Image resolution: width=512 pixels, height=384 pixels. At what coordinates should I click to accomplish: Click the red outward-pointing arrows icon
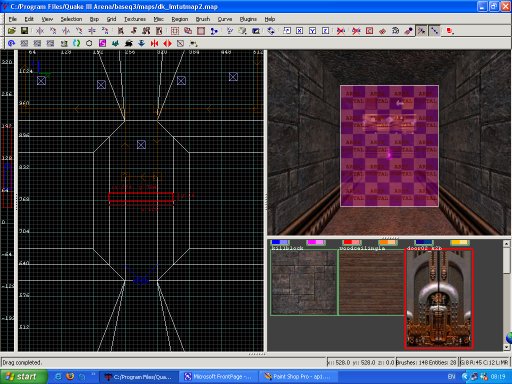point(167,43)
